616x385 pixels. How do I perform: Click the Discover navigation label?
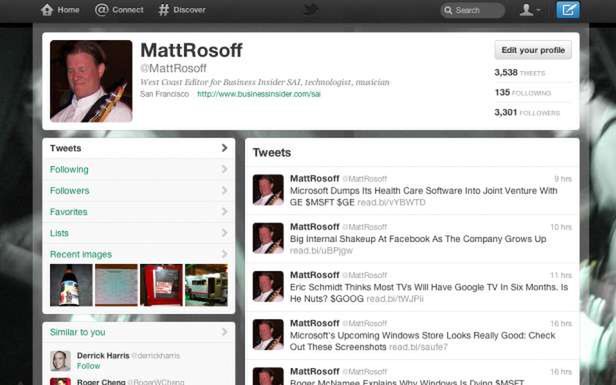pos(189,10)
